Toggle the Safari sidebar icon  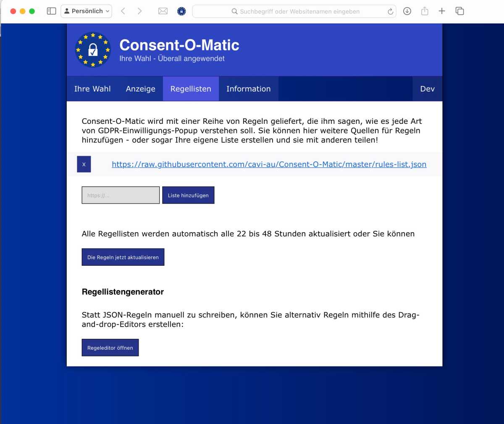[x=51, y=11]
